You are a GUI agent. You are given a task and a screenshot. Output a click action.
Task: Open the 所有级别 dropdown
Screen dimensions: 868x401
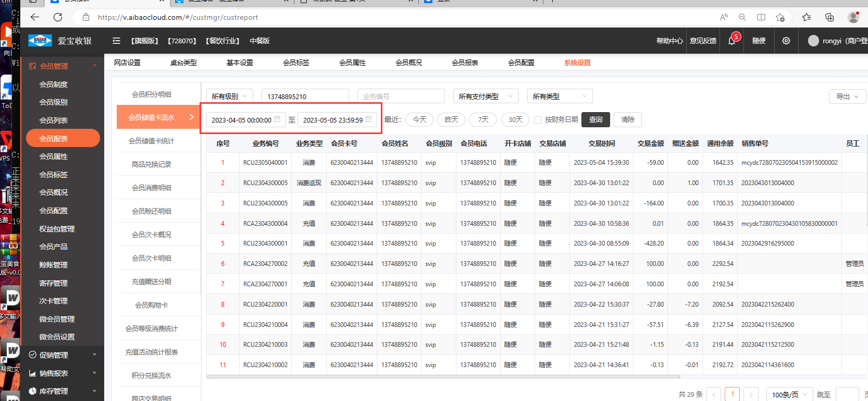[x=230, y=96]
